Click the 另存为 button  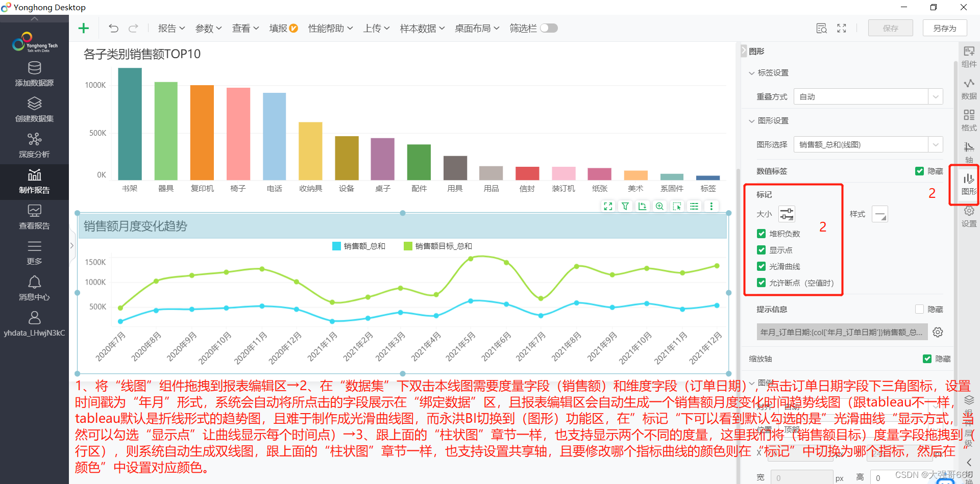pos(945,28)
